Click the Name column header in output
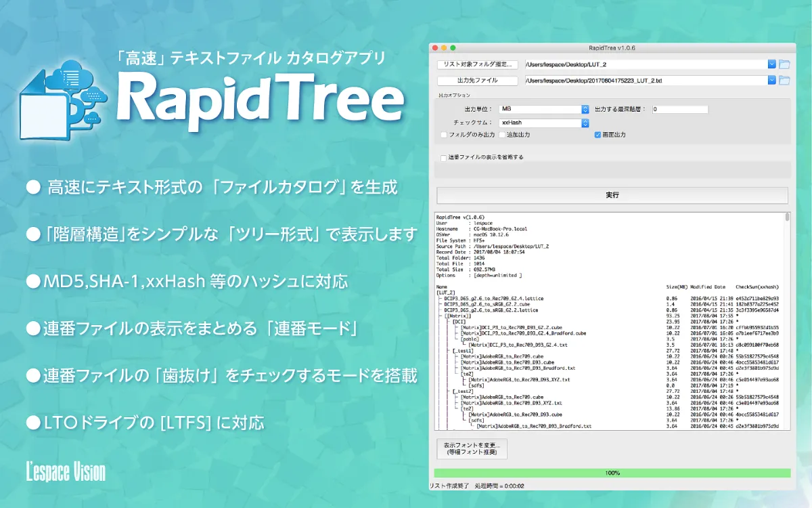Screen dimensions: 812x508 442,287
